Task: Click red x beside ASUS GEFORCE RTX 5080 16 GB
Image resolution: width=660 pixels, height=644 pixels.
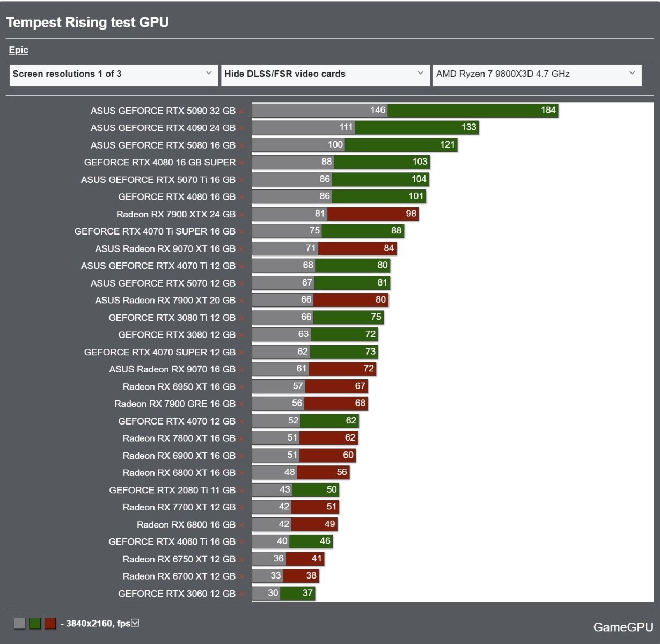Action: (242, 145)
